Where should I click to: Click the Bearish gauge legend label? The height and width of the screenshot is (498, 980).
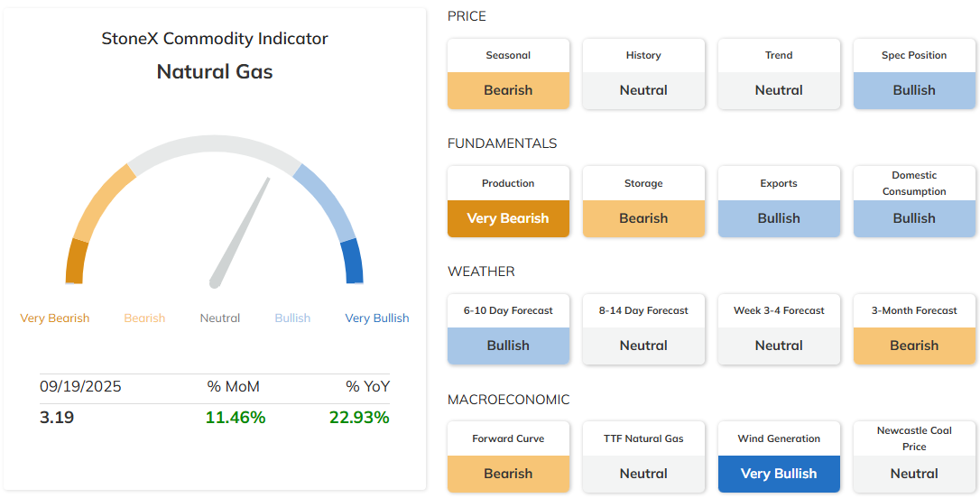pyautogui.click(x=144, y=318)
